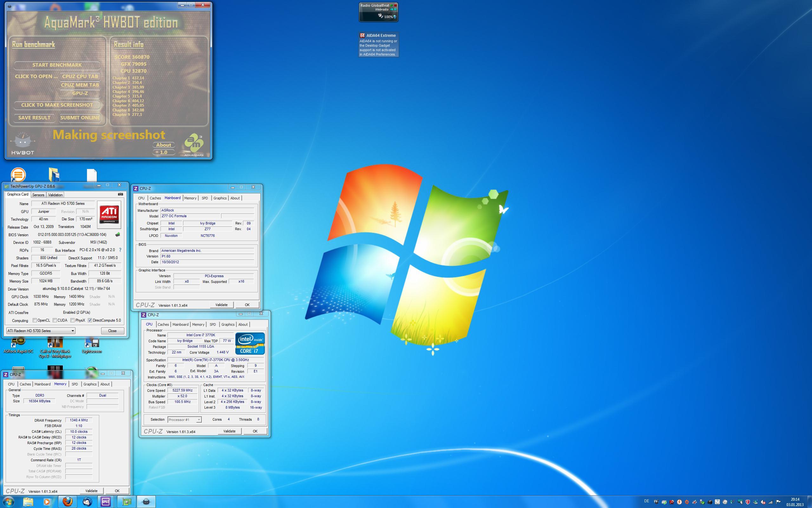Viewport: 812px width, 508px height.
Task: Open SPD tab in the mainboard CPU-Z window
Action: pos(205,198)
